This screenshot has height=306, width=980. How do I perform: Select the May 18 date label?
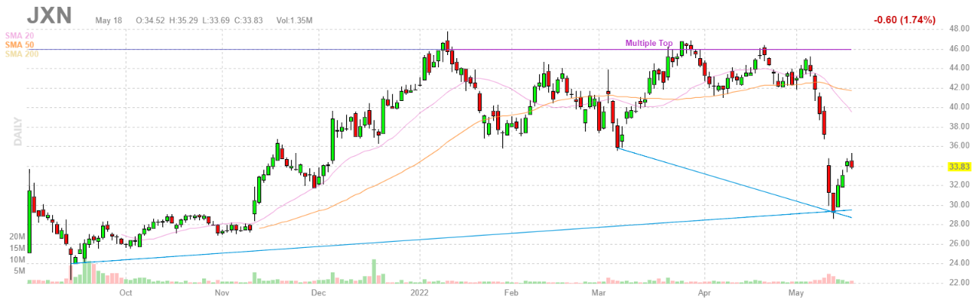point(109,18)
